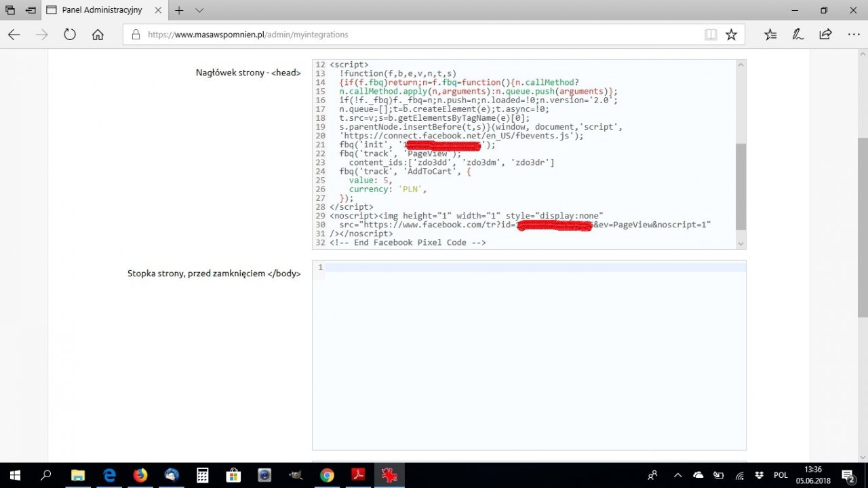Open File Explorer from the taskbar

pyautogui.click(x=78, y=475)
